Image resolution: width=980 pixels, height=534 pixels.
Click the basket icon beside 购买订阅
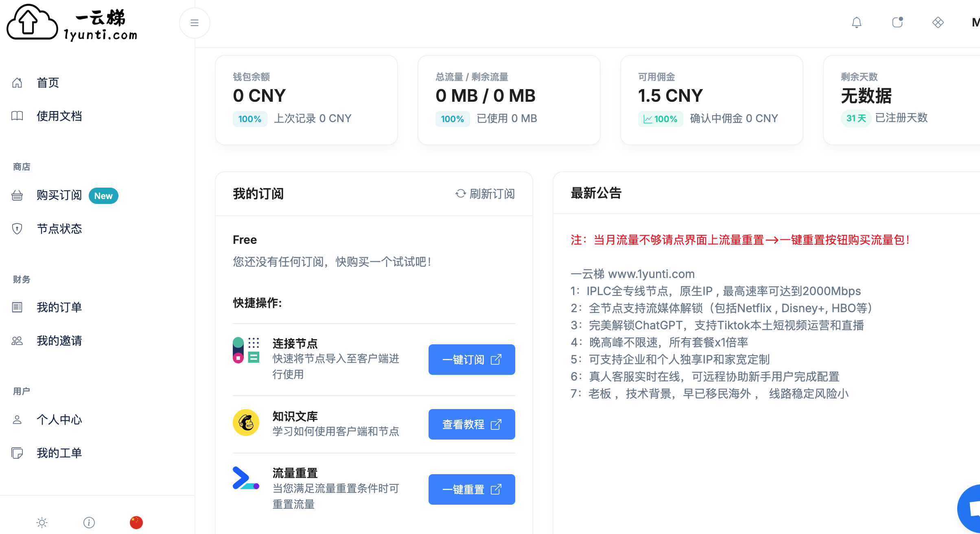17,195
